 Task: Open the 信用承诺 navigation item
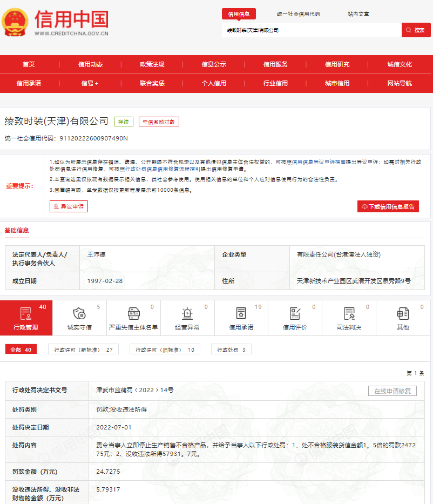(x=29, y=83)
